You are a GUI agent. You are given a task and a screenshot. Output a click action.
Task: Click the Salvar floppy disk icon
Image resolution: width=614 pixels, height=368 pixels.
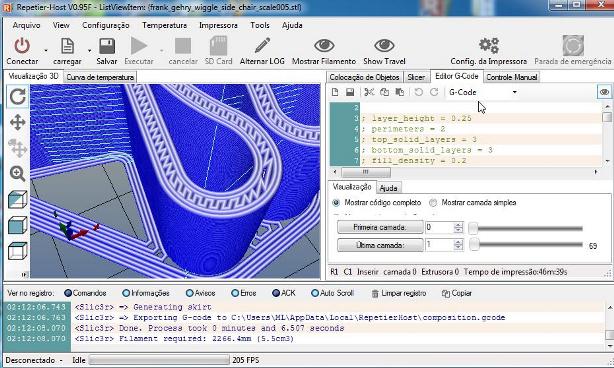pyautogui.click(x=107, y=46)
